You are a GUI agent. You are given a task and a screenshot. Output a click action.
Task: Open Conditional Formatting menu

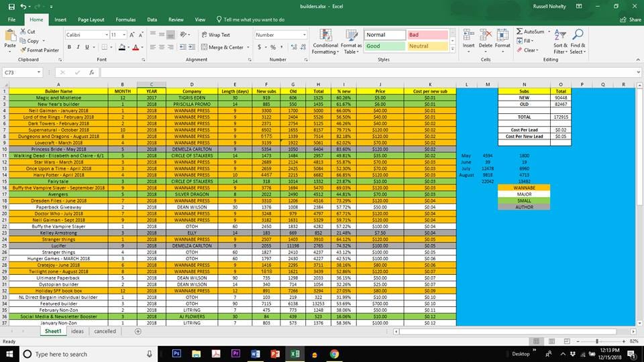pos(325,42)
